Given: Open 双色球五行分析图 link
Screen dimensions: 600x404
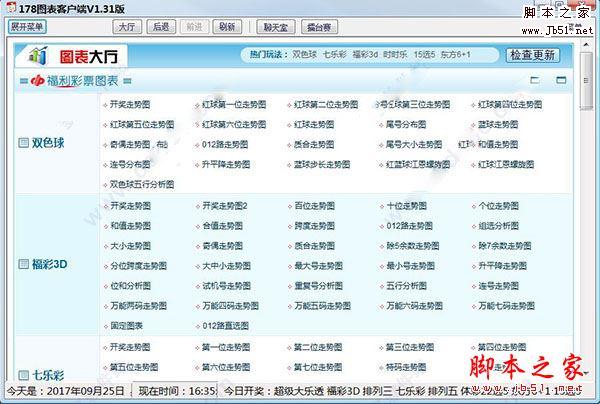Looking at the screenshot, I should point(142,184).
